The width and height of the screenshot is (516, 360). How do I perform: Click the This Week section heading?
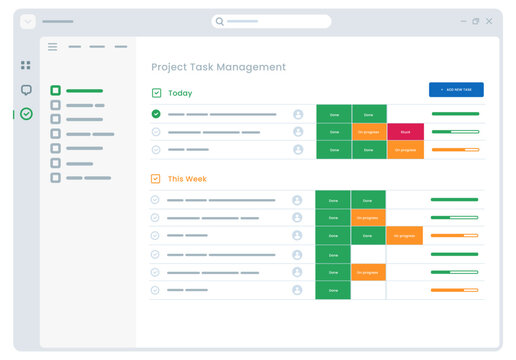(187, 179)
